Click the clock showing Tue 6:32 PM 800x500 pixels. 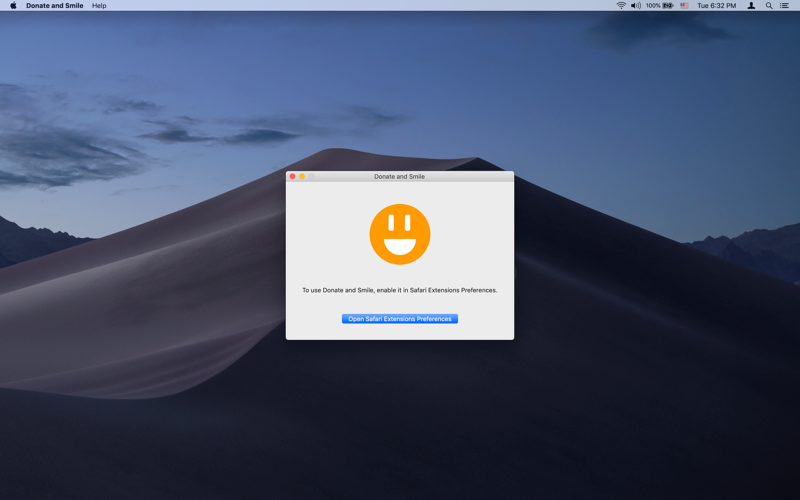[716, 6]
